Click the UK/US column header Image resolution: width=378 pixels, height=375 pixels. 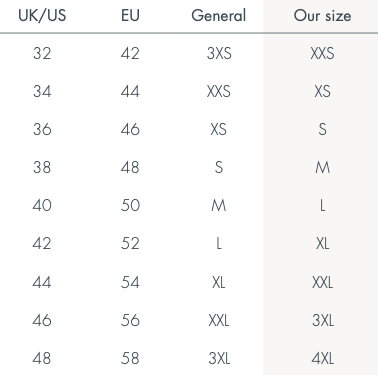point(42,15)
